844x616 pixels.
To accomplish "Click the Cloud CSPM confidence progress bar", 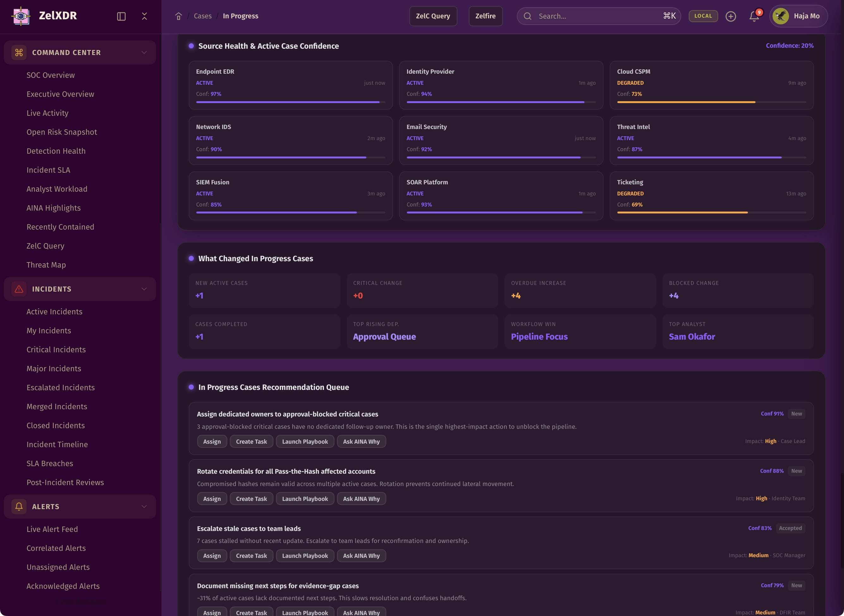I will tap(711, 102).
